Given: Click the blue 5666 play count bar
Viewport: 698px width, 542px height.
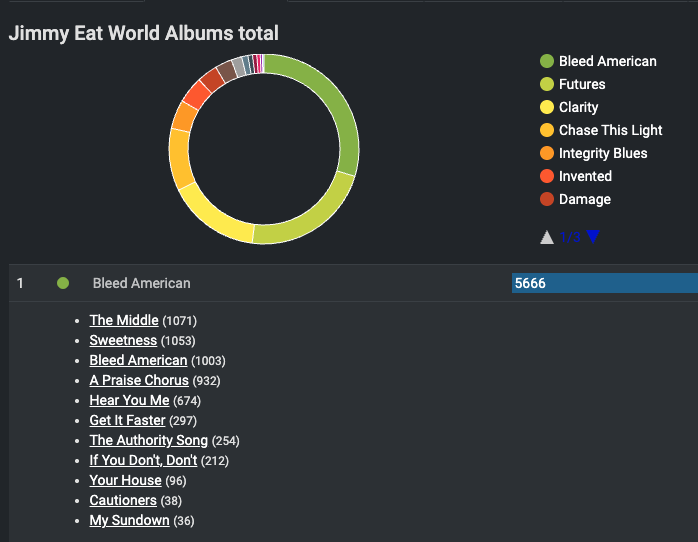Looking at the screenshot, I should [x=604, y=283].
